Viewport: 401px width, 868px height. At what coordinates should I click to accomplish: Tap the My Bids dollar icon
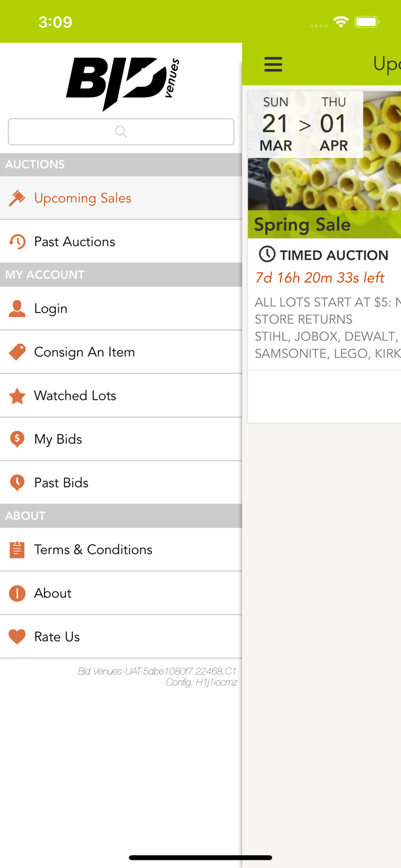(x=17, y=439)
